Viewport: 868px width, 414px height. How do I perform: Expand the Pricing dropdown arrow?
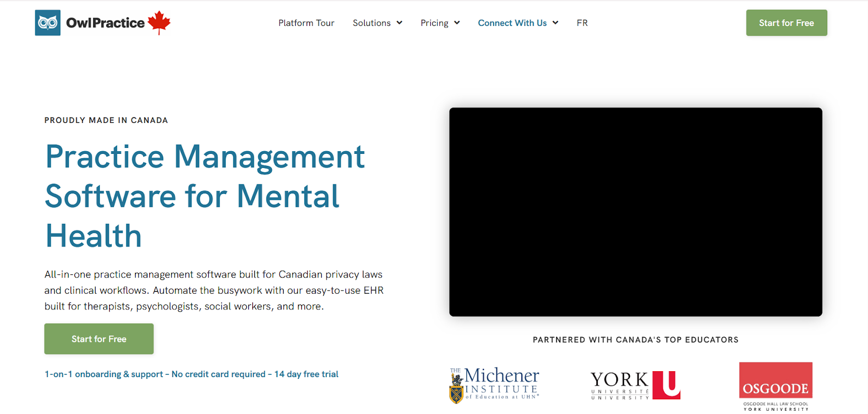point(457,23)
